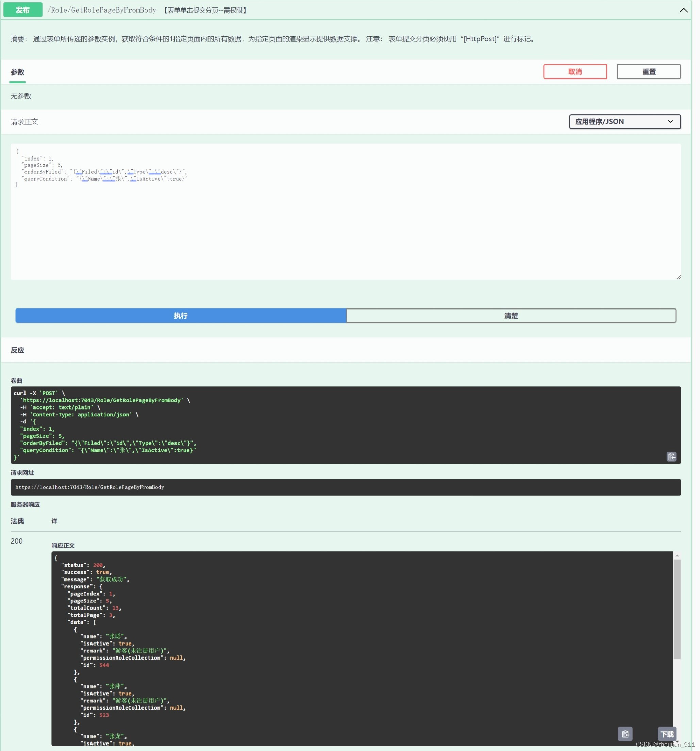Copy response body via clipboard icon
Viewport: 700px width, 751px height.
click(625, 734)
